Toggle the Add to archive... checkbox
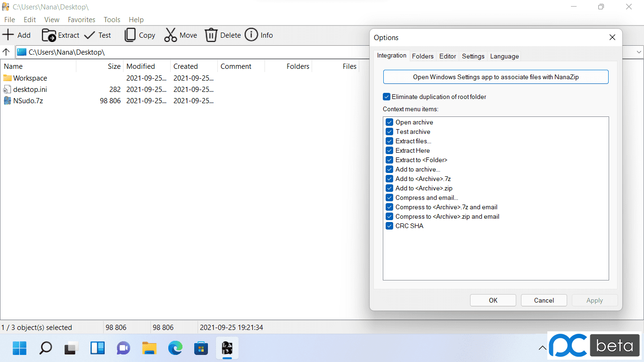This screenshot has height=362, width=644. point(389,169)
